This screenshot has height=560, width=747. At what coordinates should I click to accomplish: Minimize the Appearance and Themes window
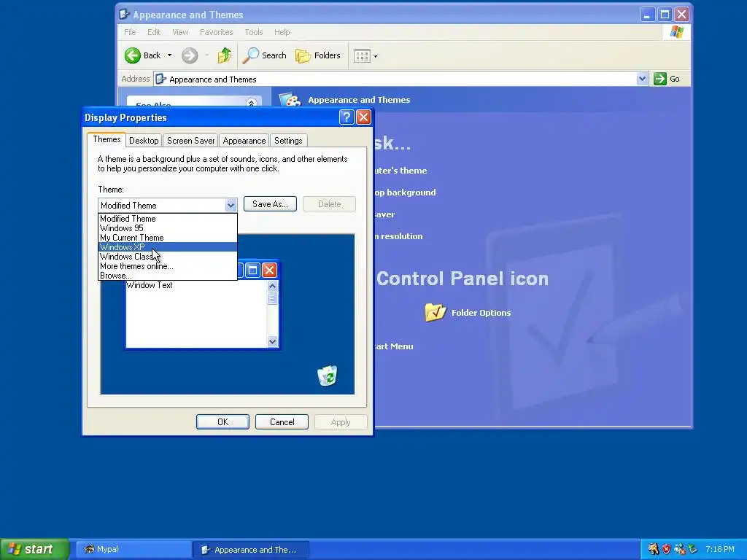click(x=647, y=15)
